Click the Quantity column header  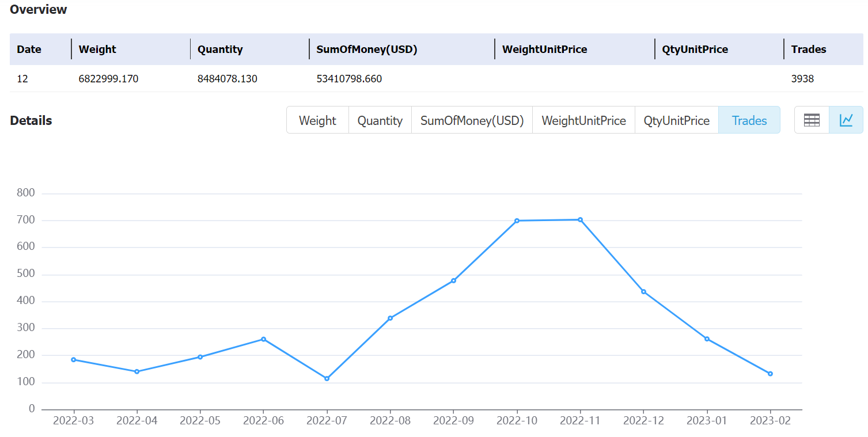point(220,50)
